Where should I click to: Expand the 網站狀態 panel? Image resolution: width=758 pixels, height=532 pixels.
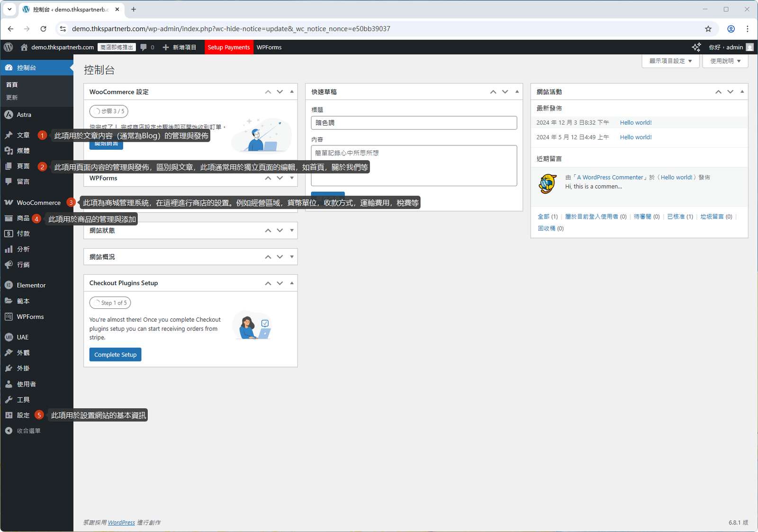292,230
